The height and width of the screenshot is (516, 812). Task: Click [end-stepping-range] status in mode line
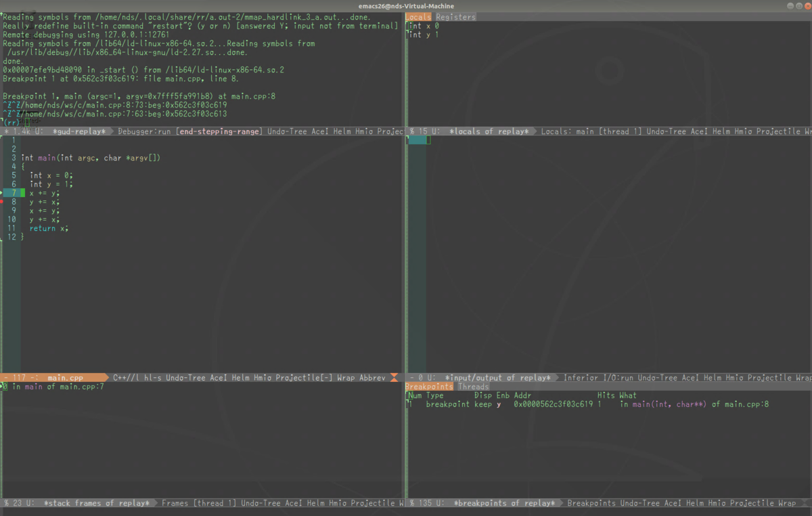[219, 131]
